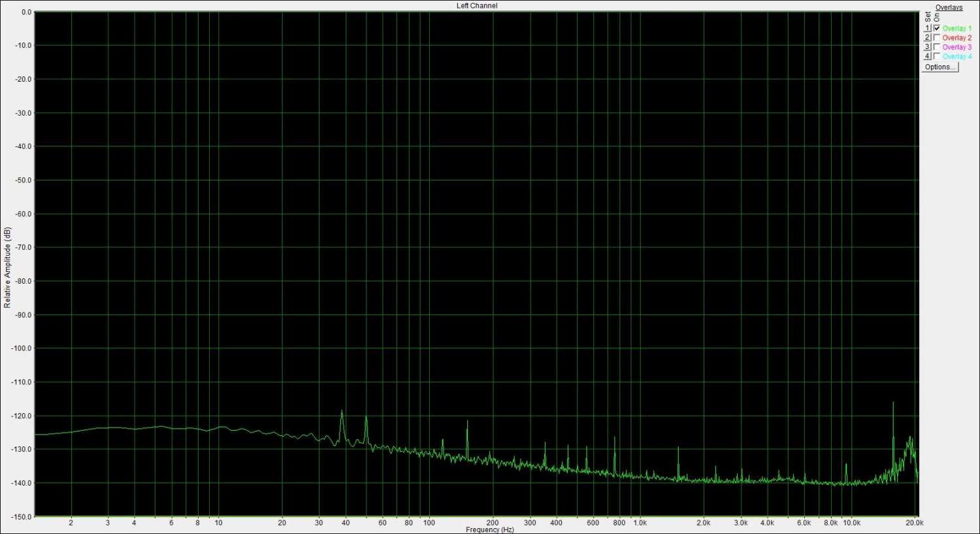The width and height of the screenshot is (980, 534).
Task: Click the Relative Amplitude (dB) axis label
Action: (7, 267)
